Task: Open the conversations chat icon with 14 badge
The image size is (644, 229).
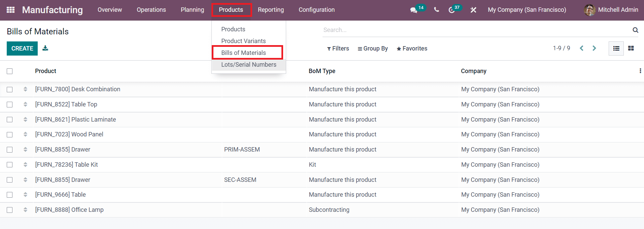Action: 414,10
